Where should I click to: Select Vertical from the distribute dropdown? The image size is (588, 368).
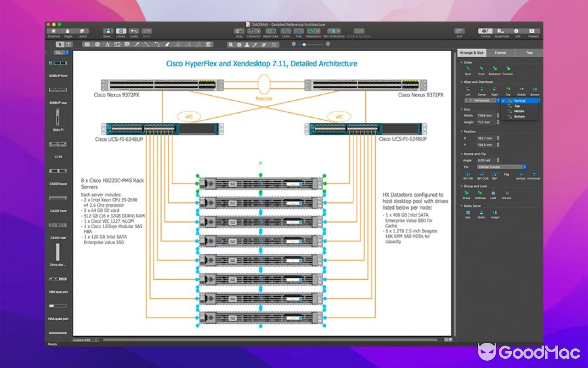tap(519, 101)
